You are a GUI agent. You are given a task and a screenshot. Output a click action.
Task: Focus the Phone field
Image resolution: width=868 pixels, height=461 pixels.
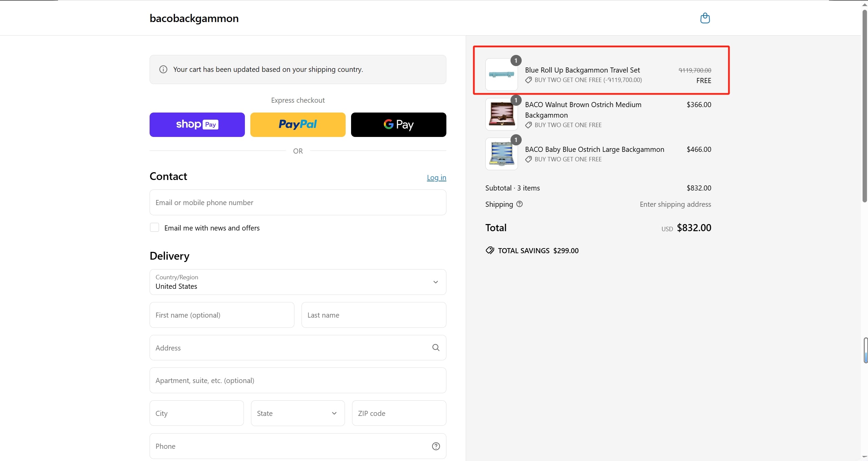click(x=298, y=446)
